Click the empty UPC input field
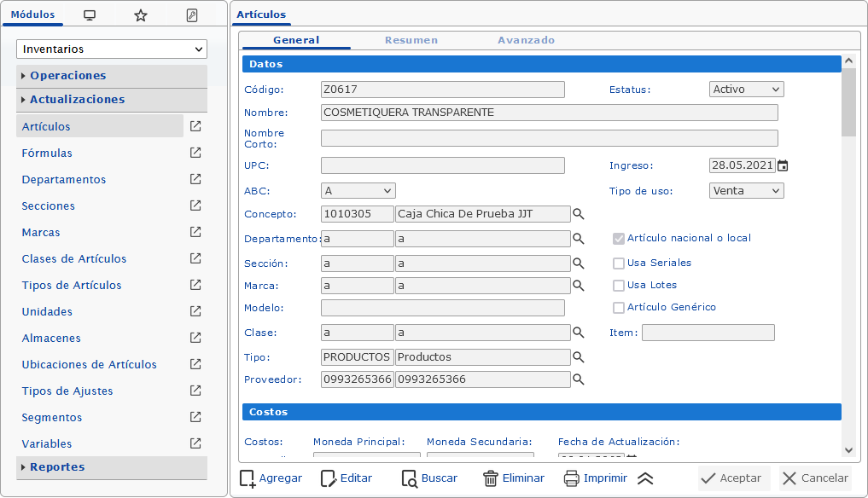The width and height of the screenshot is (868, 498). pos(443,165)
